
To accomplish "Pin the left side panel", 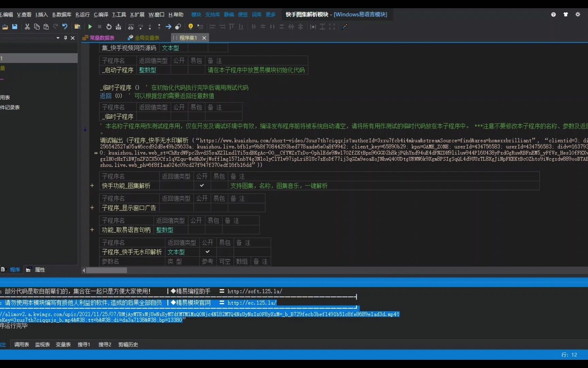I will [x=65, y=38].
